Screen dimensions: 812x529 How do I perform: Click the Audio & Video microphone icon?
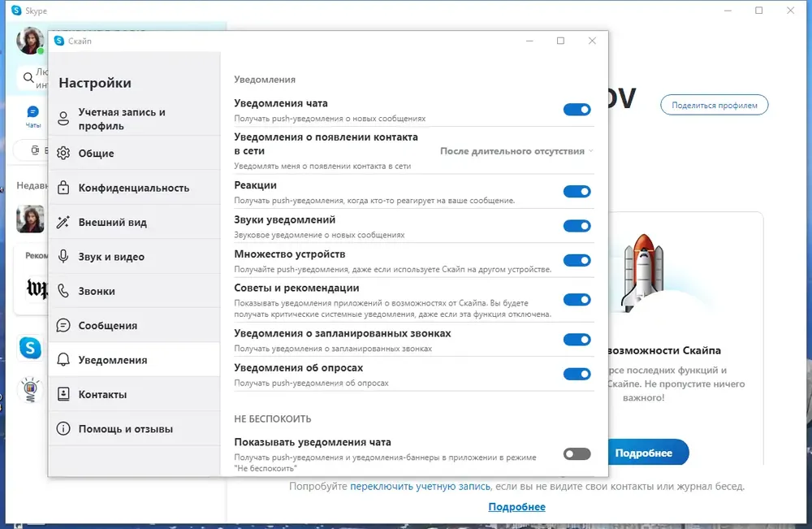[x=63, y=257]
